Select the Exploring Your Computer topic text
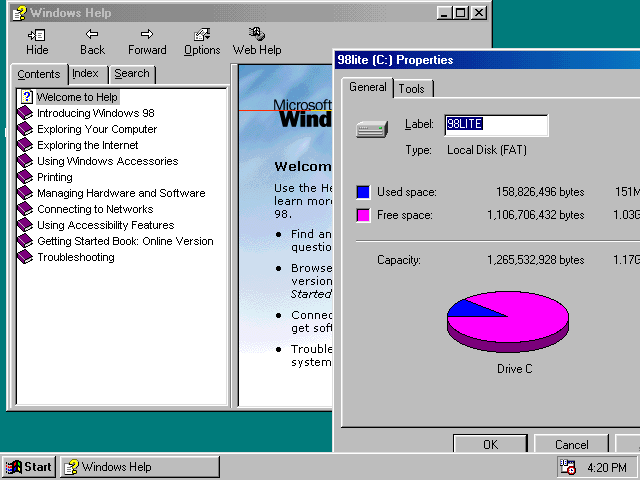The height and width of the screenshot is (480, 640). [97, 129]
